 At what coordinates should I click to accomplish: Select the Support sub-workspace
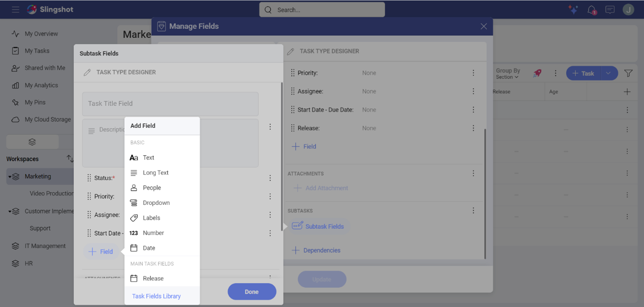(x=40, y=228)
